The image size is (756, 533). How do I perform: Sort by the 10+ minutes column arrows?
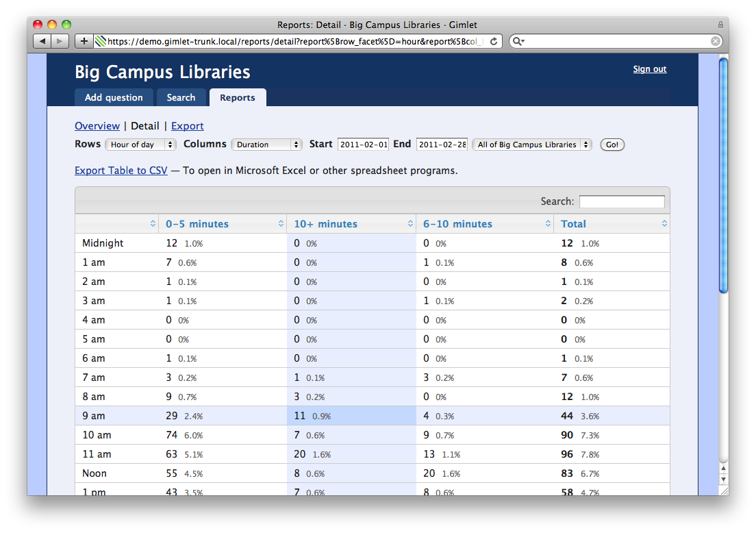[x=410, y=223]
